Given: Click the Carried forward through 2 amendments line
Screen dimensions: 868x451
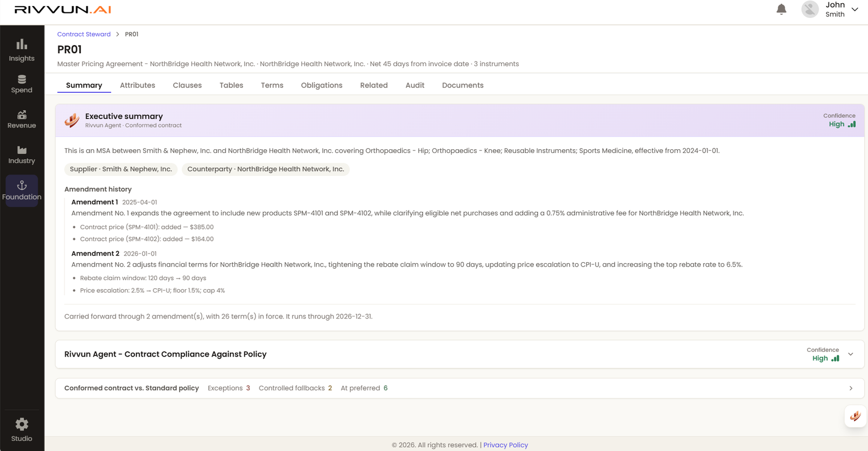Looking at the screenshot, I should tap(219, 316).
